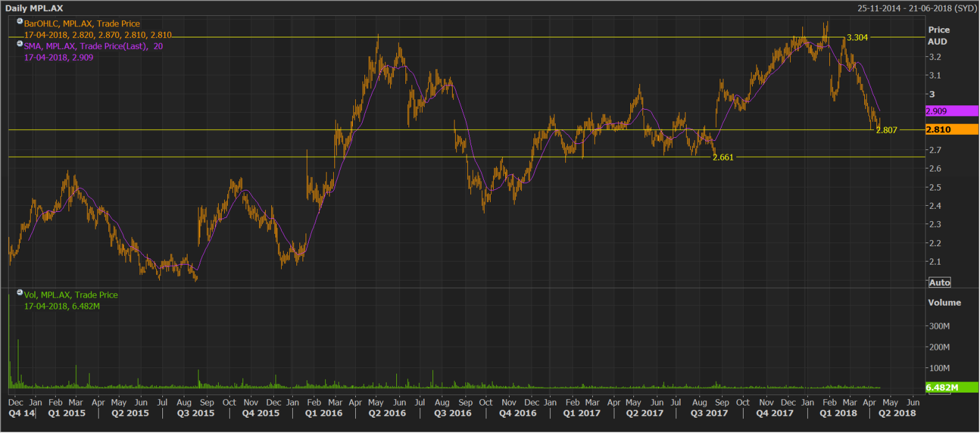This screenshot has height=433, width=980.
Task: Click Q4 2017 on the time axis
Action: coord(775,413)
